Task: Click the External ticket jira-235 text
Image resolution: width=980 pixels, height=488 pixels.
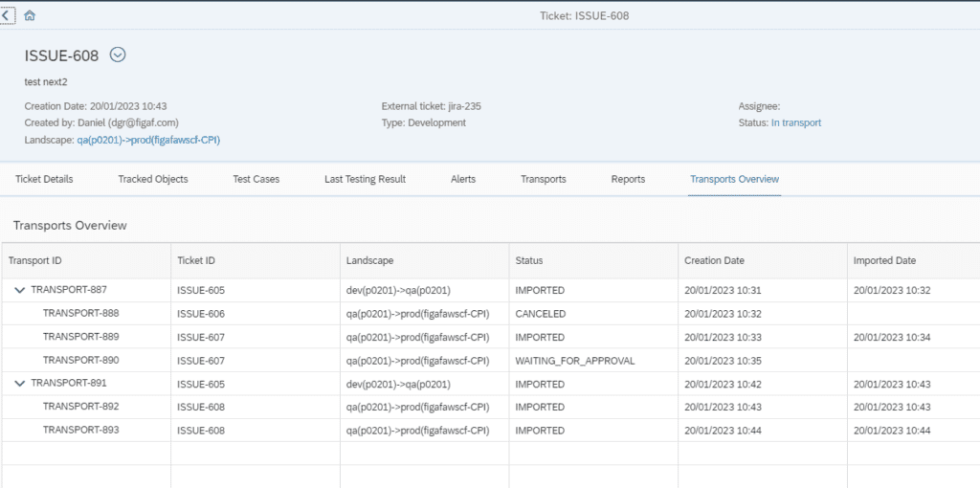Action: 432,106
